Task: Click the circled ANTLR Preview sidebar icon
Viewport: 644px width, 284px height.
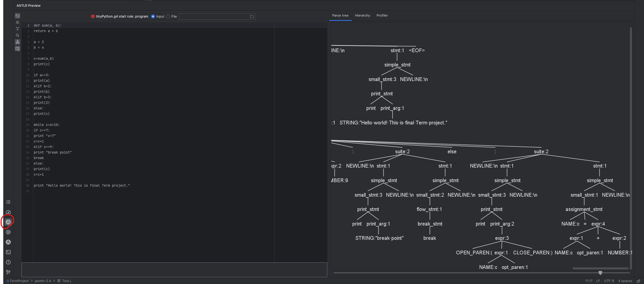Action: click(x=8, y=222)
